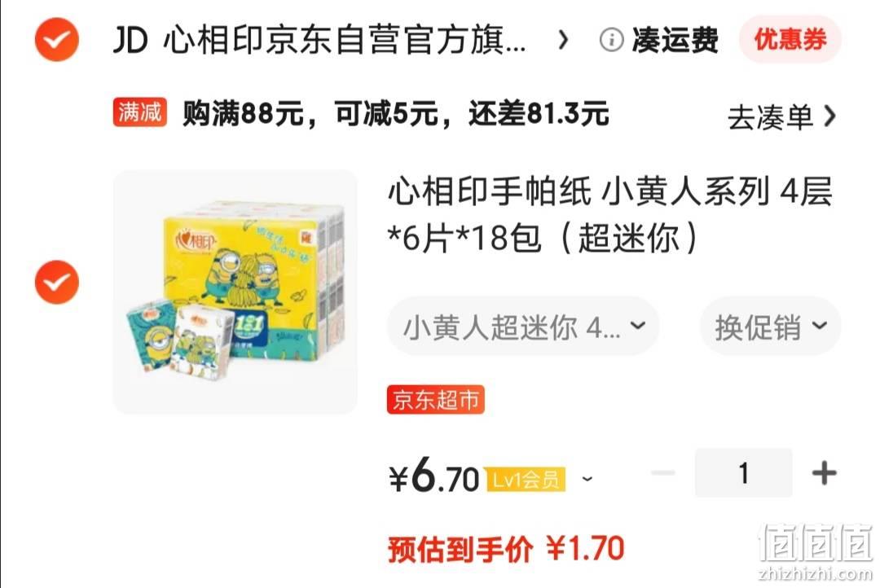Tap the info circle before 凑运费
Viewport: 880px width, 588px height.
click(x=612, y=41)
